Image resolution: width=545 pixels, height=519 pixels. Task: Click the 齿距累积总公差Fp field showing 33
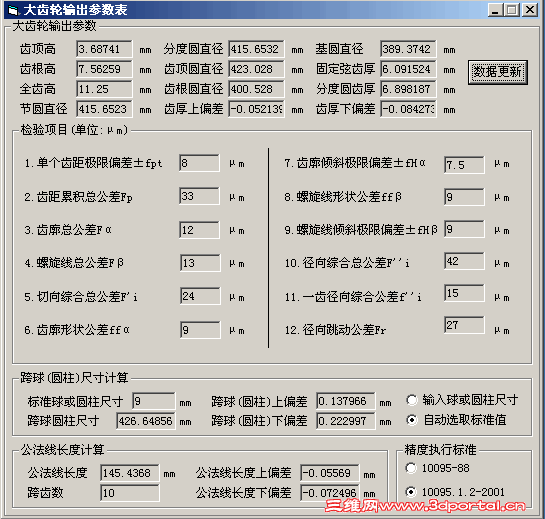point(200,196)
